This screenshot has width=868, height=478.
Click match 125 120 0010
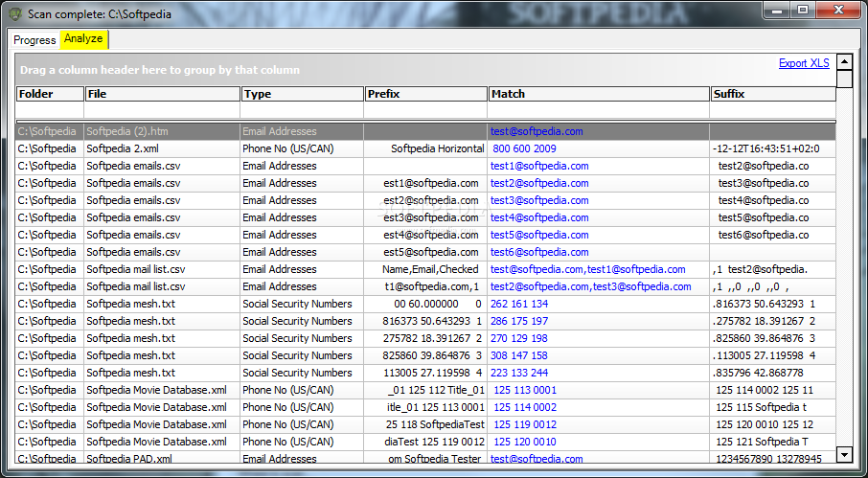pyautogui.click(x=525, y=442)
